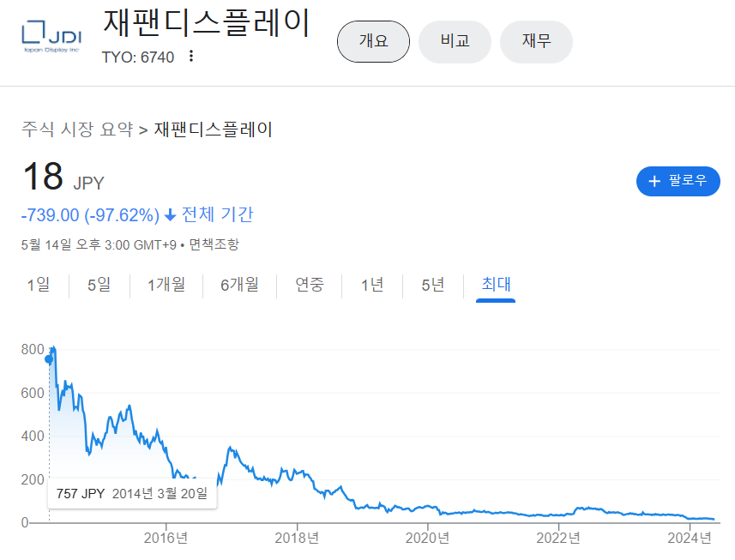Select the 5년 time range
This screenshot has height=560, width=735.
click(x=432, y=285)
